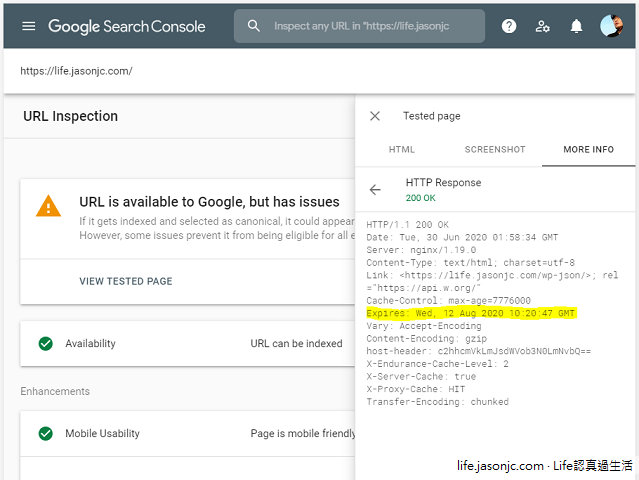
Task: Click the search magnifier icon
Action: pos(254,26)
